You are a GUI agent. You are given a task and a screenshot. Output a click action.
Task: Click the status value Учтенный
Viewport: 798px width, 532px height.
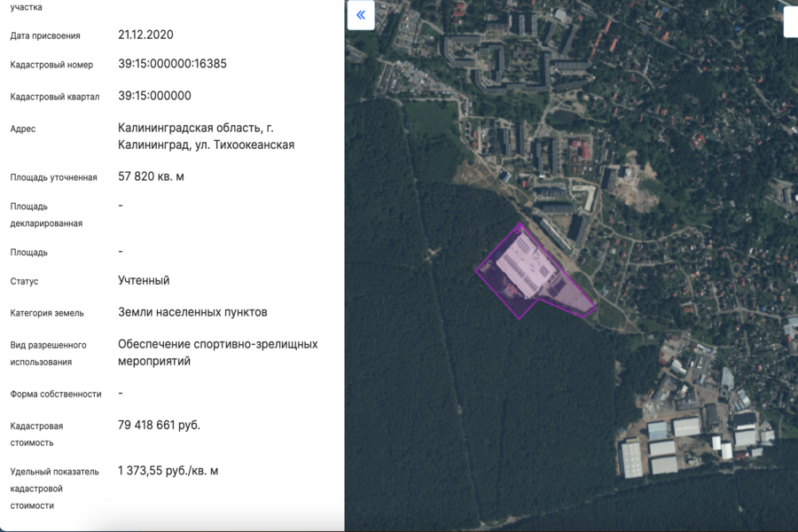tap(144, 280)
